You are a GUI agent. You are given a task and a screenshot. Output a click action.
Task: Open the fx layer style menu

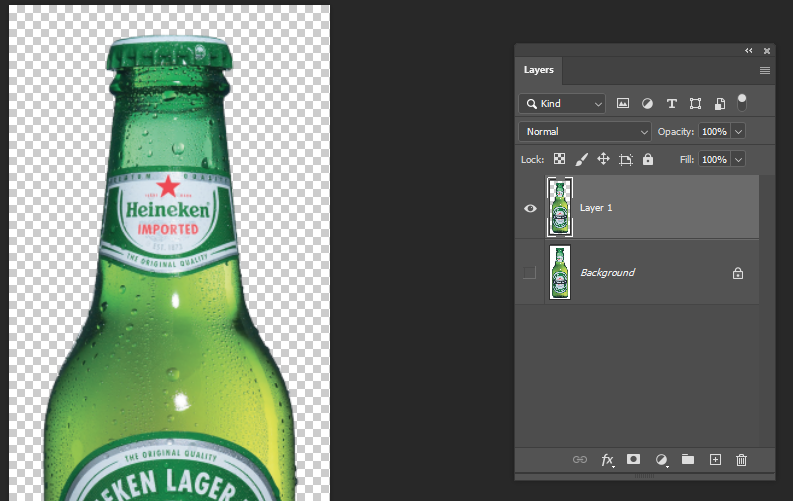tap(607, 460)
